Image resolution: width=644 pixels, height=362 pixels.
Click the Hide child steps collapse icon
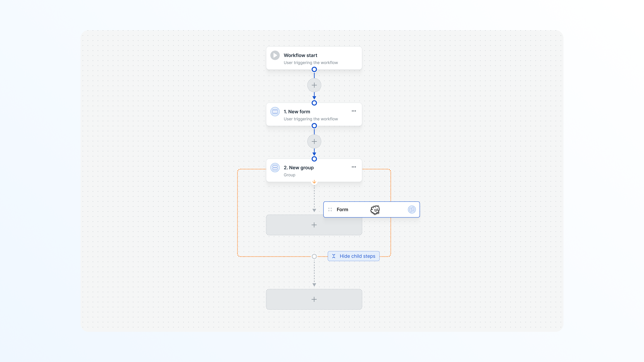coord(334,256)
